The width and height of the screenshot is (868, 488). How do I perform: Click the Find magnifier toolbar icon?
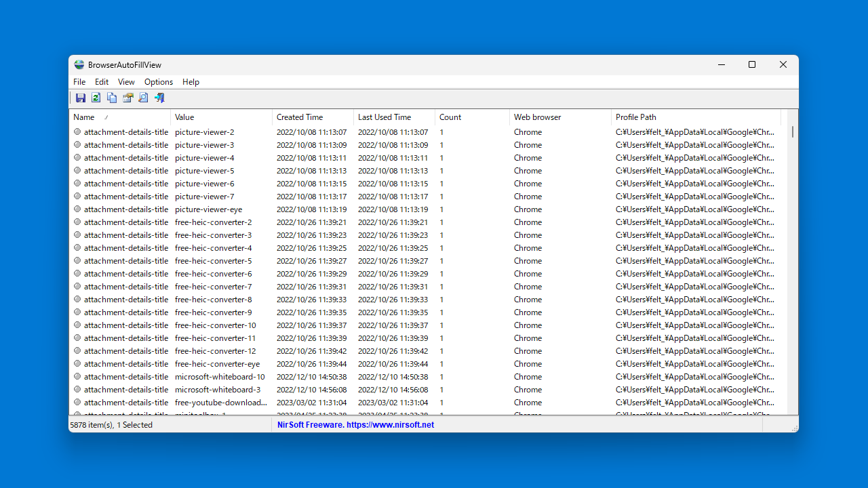[143, 98]
